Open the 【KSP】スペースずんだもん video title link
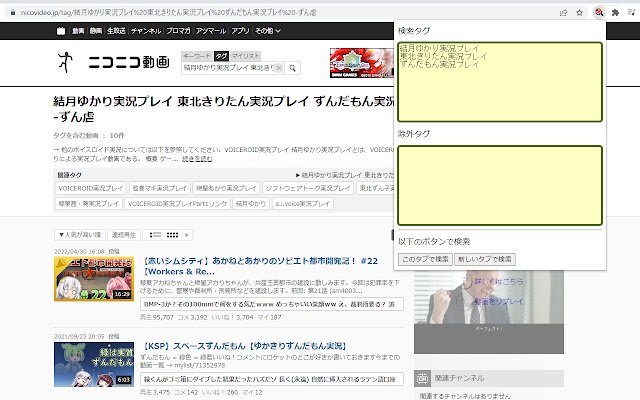 (245, 346)
